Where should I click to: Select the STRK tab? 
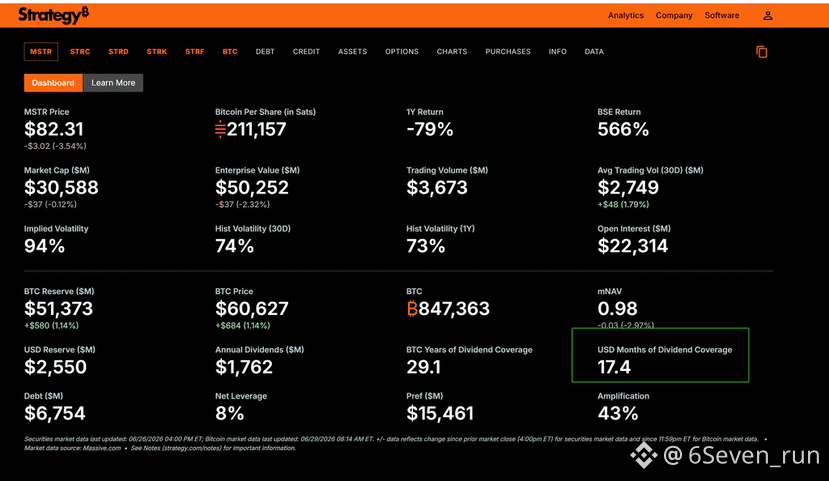pos(156,51)
